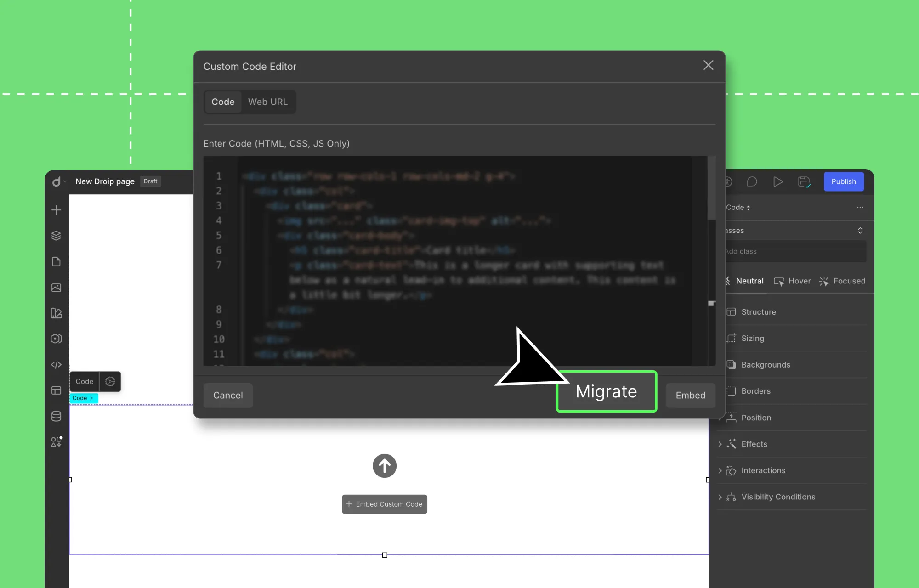Select the Neutral state

749,281
